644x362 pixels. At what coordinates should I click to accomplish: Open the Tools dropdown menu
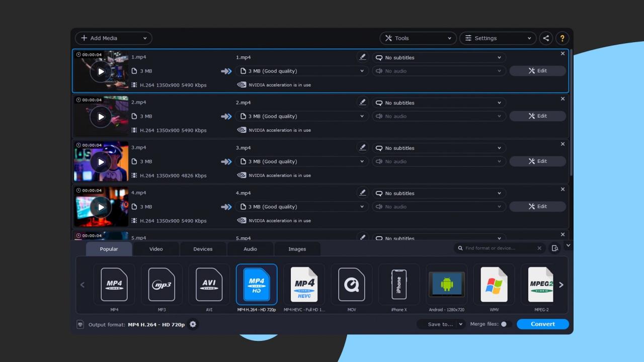[x=418, y=38]
